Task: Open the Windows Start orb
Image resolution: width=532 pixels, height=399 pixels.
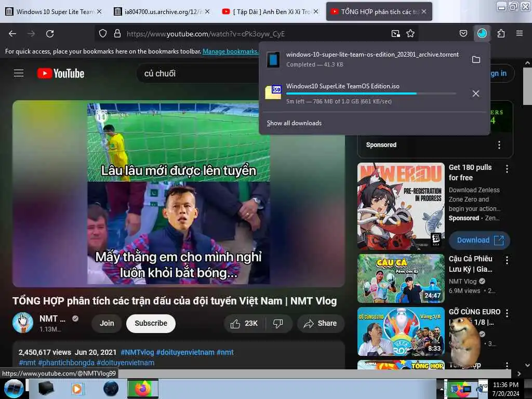Action: pyautogui.click(x=14, y=389)
